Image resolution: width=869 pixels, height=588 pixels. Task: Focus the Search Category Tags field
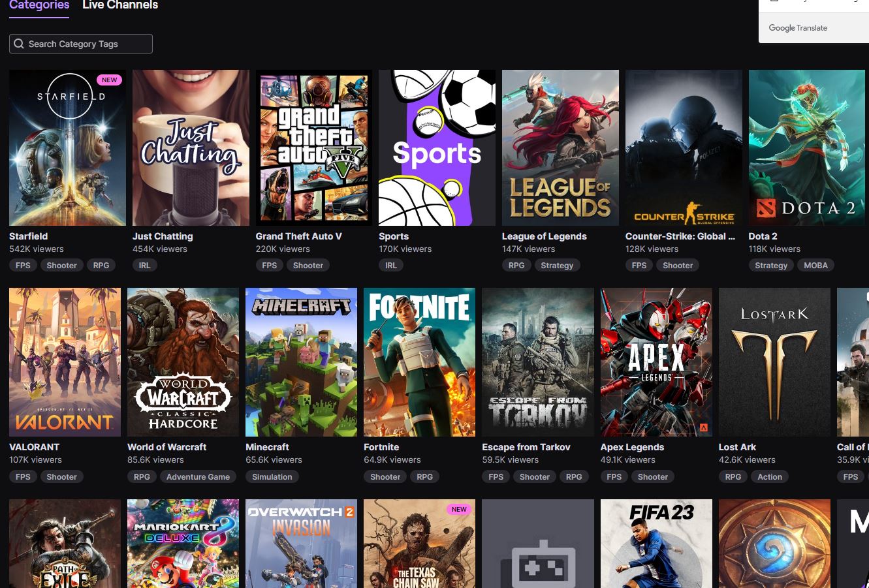81,44
